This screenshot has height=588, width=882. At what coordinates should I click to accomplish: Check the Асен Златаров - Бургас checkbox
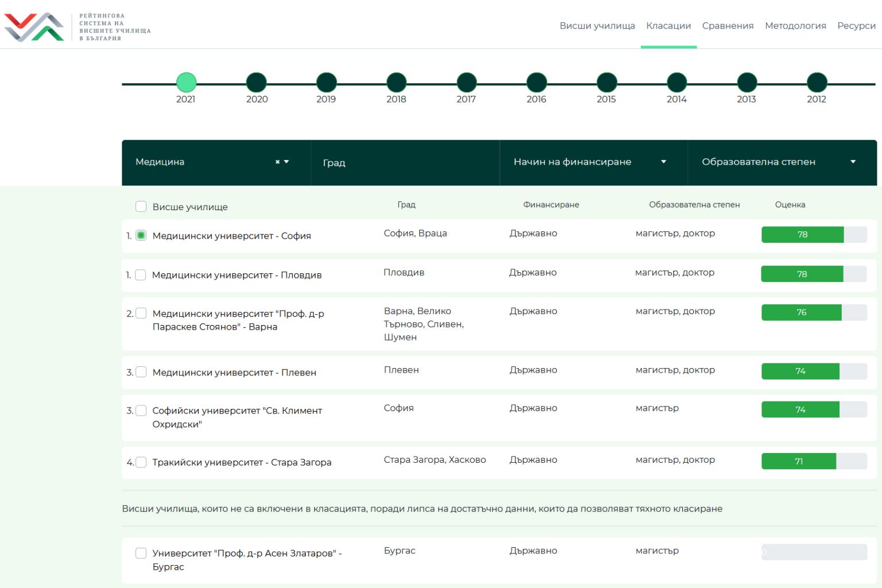141,553
